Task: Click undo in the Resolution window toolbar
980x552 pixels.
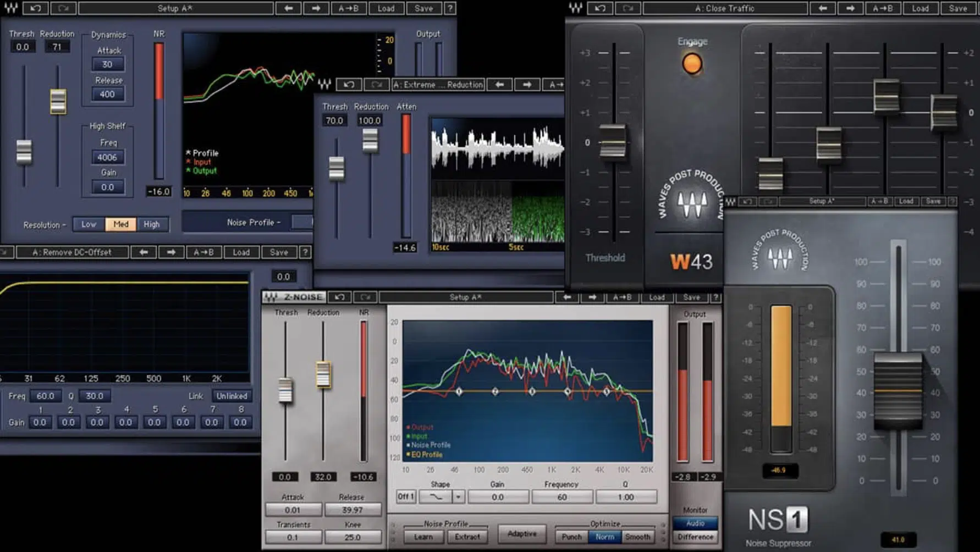Action: click(x=36, y=8)
